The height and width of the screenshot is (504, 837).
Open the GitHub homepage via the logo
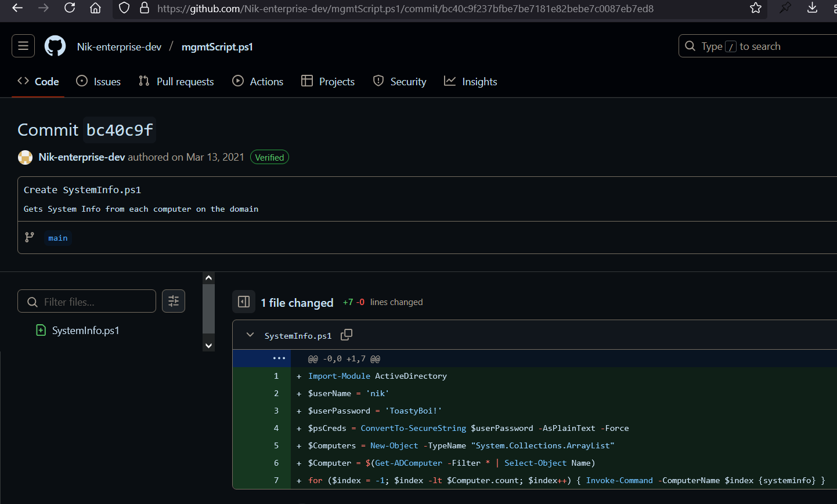(x=55, y=45)
